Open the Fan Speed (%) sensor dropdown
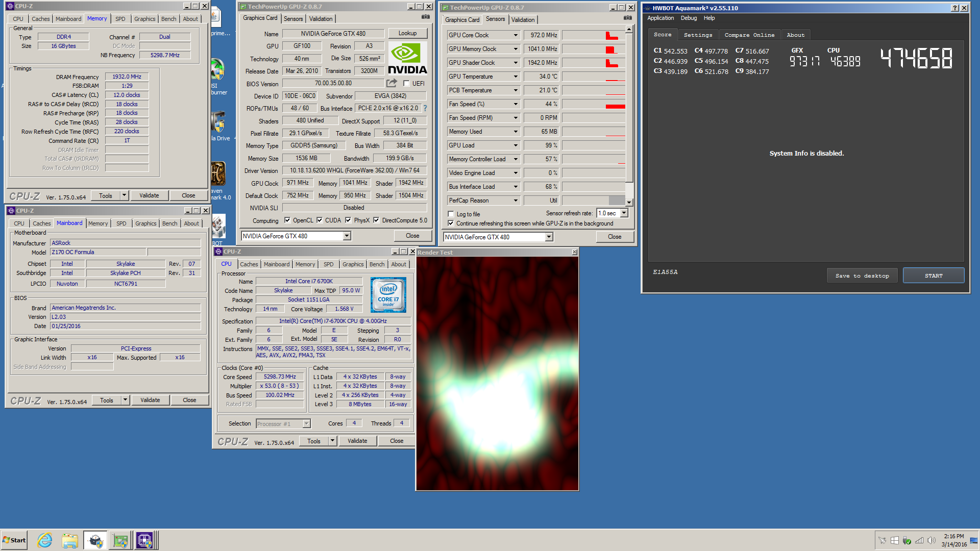Image resolution: width=980 pixels, height=551 pixels. [x=516, y=104]
